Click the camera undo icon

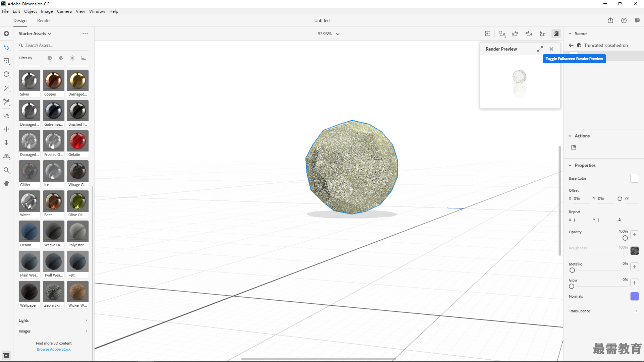coord(515,34)
